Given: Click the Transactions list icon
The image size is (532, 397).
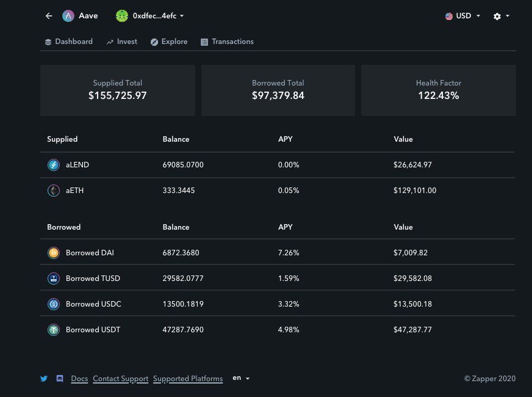Looking at the screenshot, I should (x=204, y=42).
